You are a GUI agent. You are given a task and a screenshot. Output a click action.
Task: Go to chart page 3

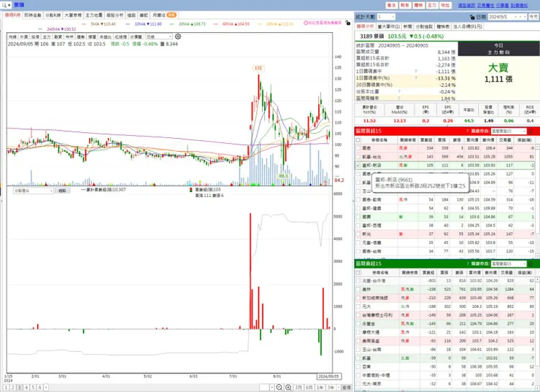pos(20,388)
